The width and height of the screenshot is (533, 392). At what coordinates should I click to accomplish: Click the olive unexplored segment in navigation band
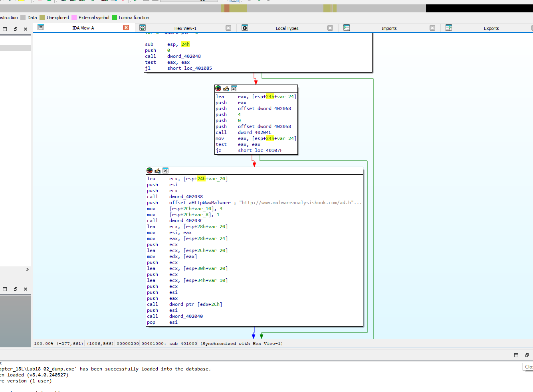(x=238, y=8)
